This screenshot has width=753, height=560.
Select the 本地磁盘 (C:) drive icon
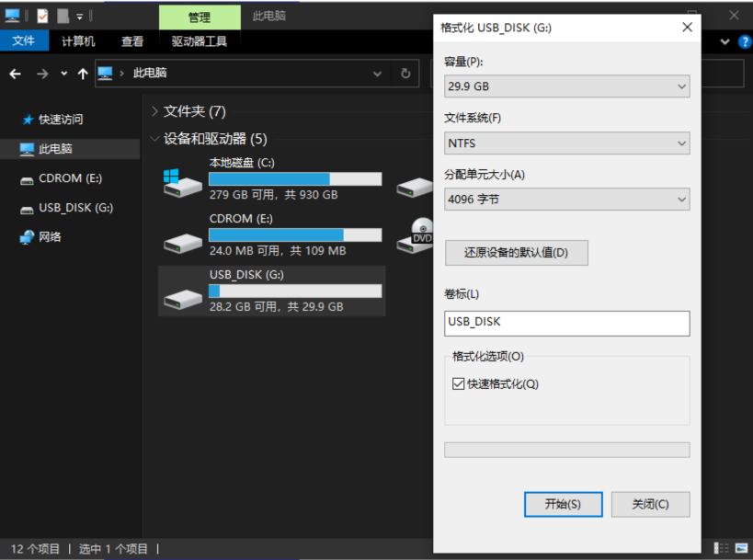pyautogui.click(x=182, y=183)
